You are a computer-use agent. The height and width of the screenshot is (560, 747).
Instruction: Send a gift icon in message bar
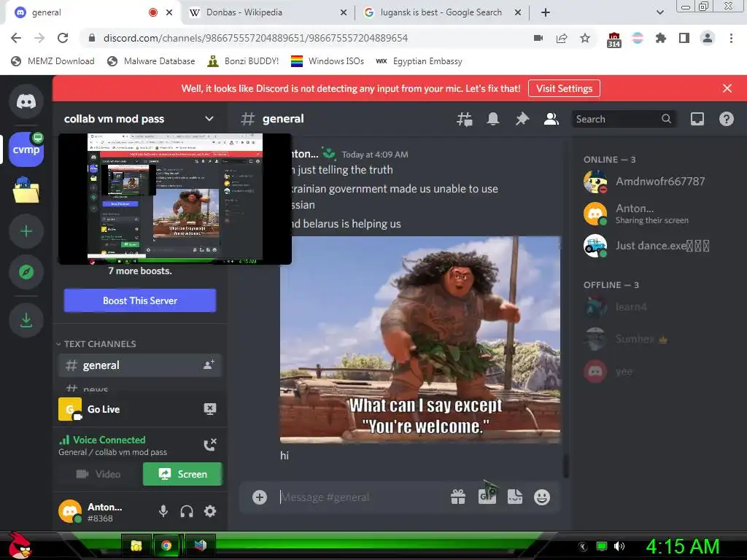[x=458, y=497]
